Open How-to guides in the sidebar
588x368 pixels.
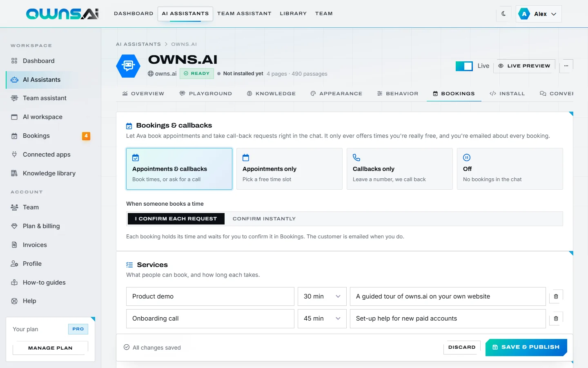[x=51, y=283]
